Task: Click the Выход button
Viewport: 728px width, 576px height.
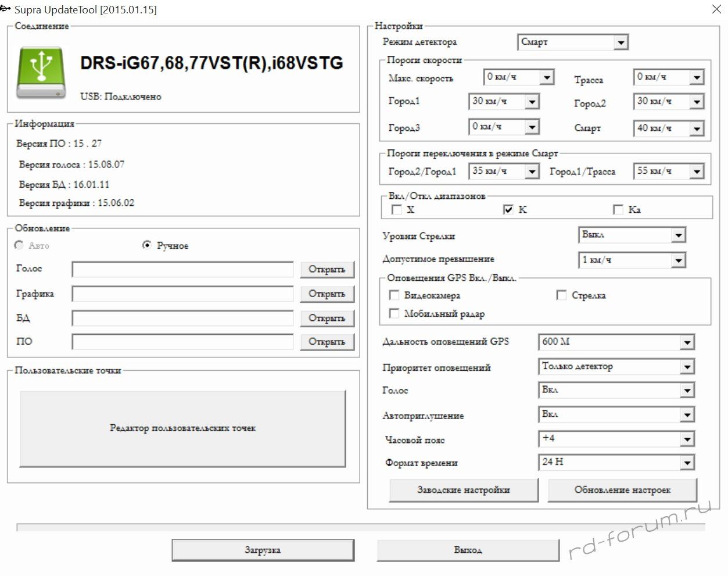Action: coord(468,550)
